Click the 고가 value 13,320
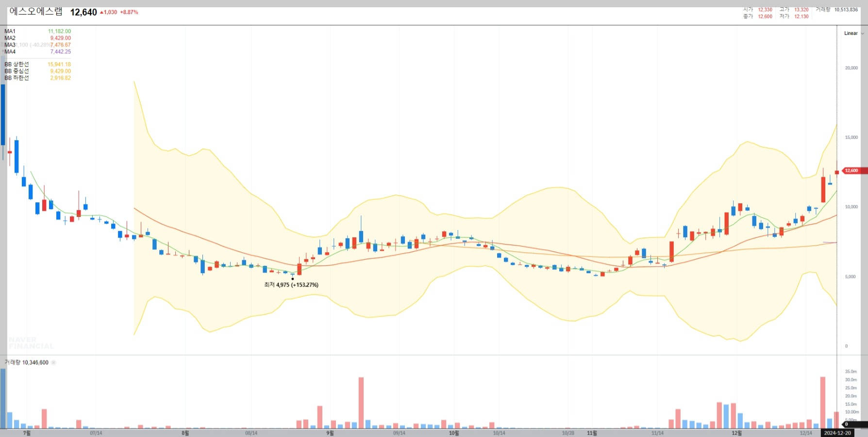This screenshot has height=437, width=868. 801,10
